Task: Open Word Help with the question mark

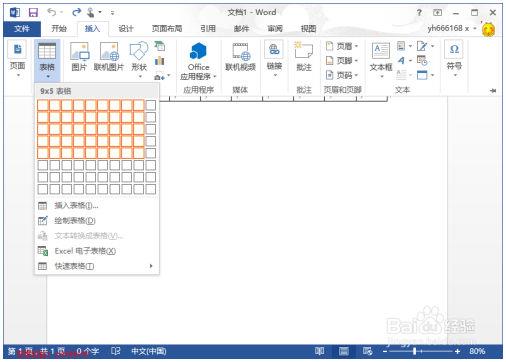Action: 419,13
